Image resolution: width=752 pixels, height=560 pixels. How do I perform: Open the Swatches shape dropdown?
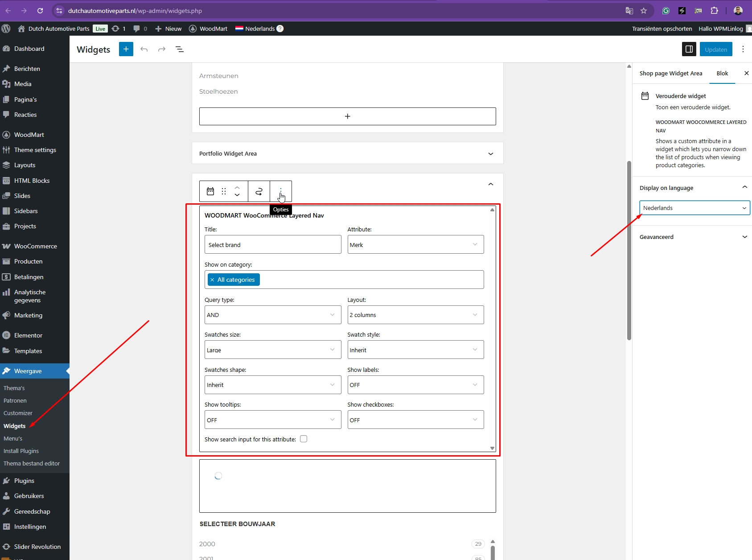click(x=273, y=385)
